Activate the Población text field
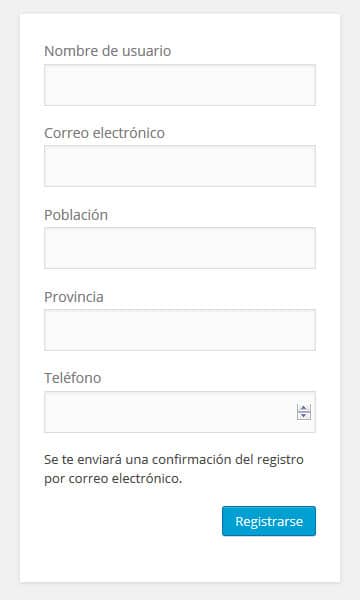The width and height of the screenshot is (360, 600). (180, 248)
